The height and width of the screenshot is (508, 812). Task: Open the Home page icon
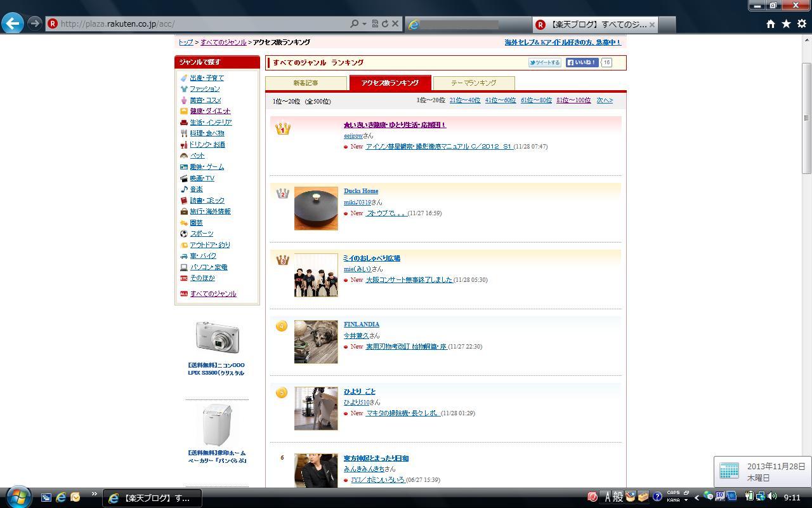tap(770, 23)
